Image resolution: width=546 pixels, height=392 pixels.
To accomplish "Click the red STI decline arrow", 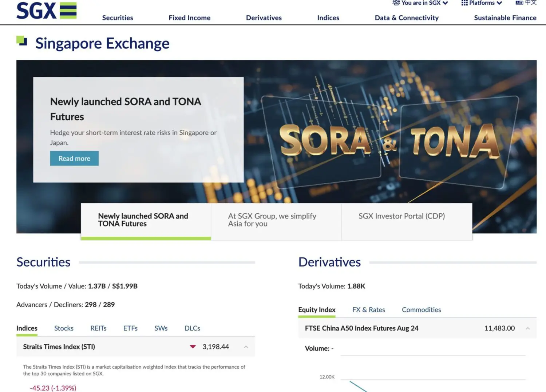I will pos(193,347).
